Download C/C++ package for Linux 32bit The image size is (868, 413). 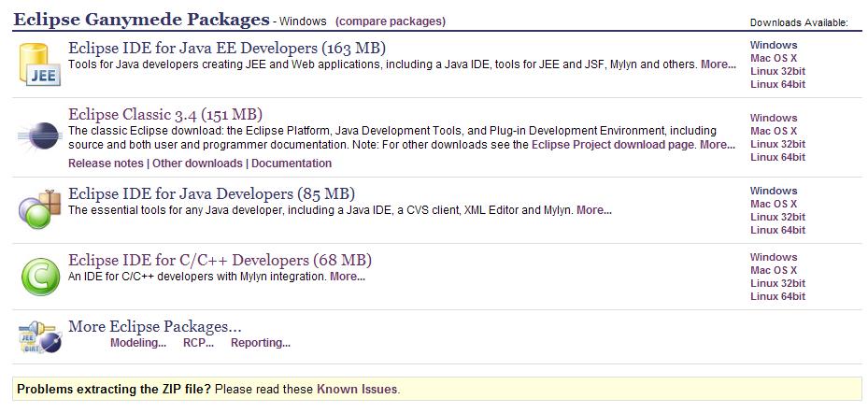777,283
